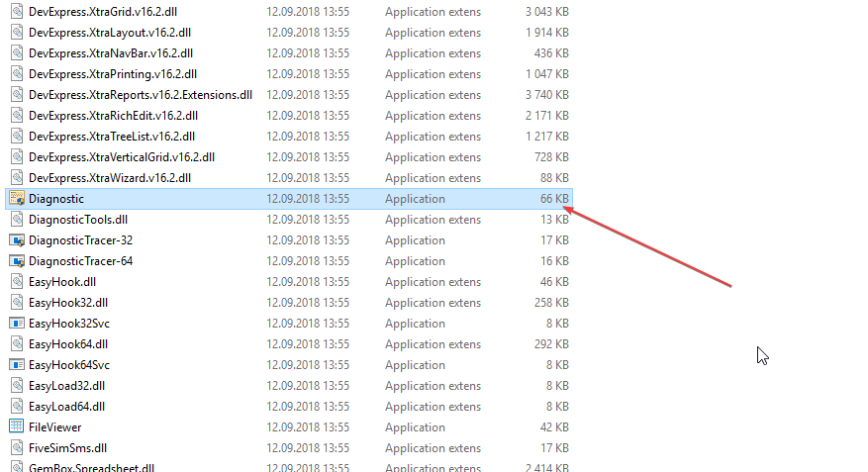Select the EasyLoad64.dll file name
This screenshot has width=868, height=472.
(x=67, y=406)
